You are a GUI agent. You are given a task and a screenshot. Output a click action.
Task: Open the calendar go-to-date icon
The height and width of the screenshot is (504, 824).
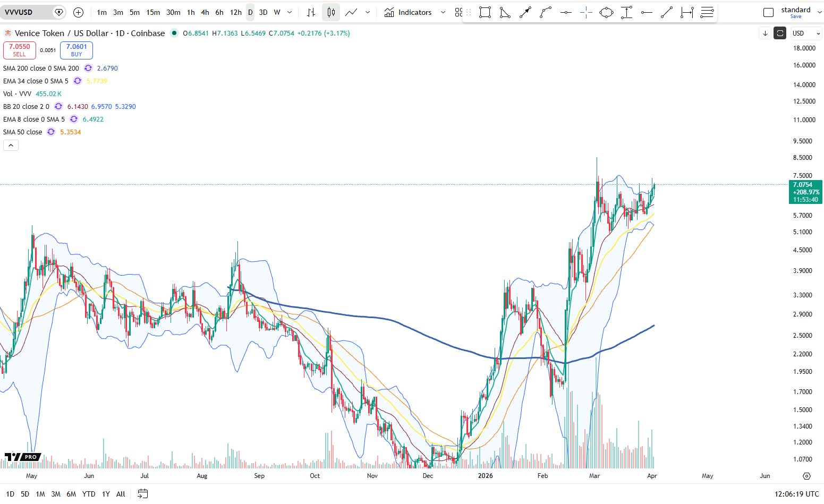pos(142,494)
